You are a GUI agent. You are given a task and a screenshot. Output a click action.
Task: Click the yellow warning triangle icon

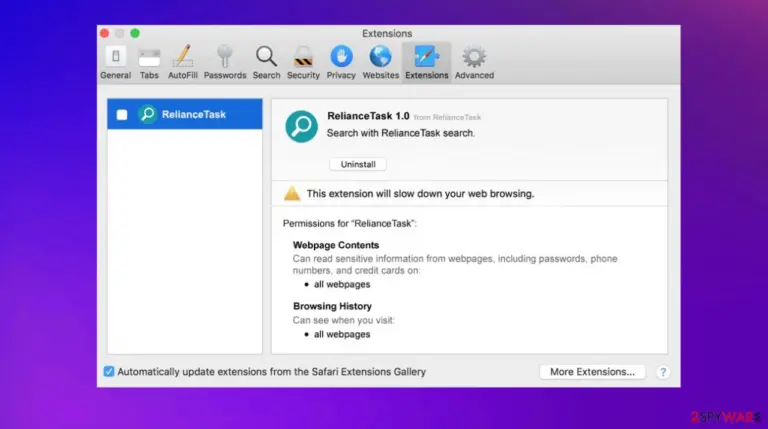[292, 193]
